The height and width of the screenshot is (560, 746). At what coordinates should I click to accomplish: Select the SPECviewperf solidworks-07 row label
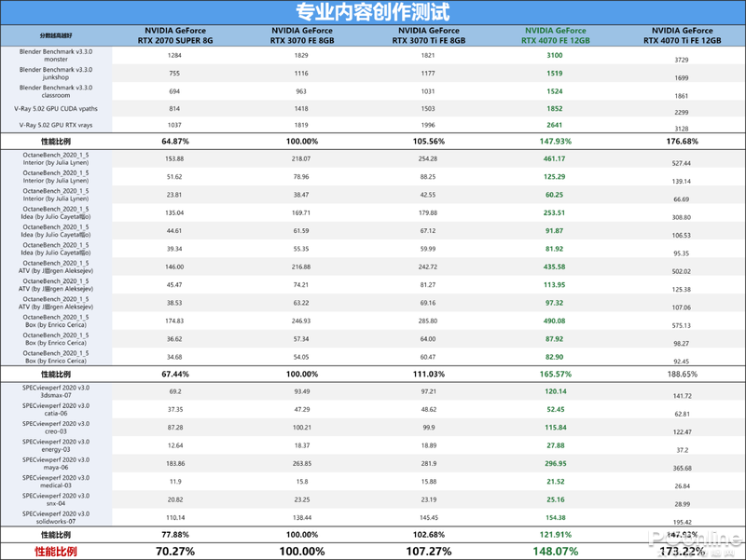click(56, 518)
